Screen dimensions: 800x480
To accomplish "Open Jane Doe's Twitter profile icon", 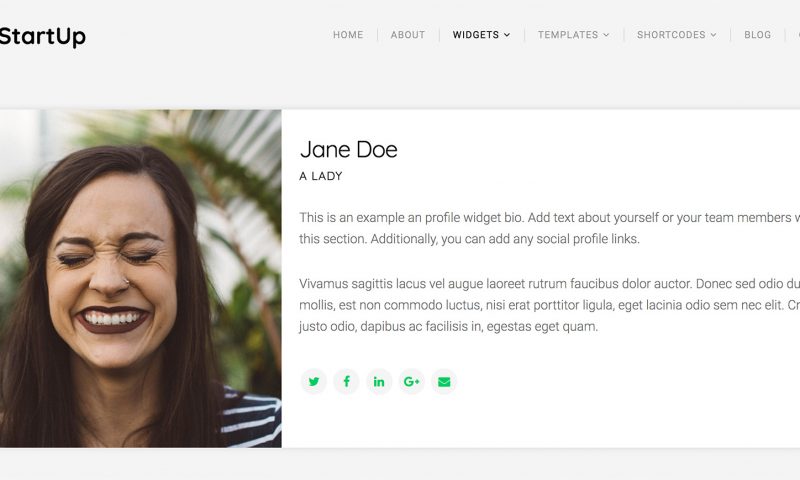I will (314, 381).
